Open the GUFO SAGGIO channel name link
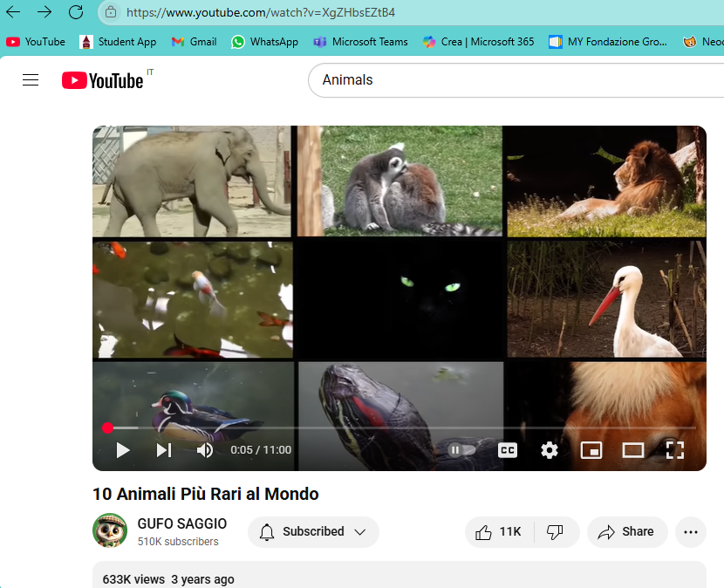Viewport: 724px width, 588px height. point(182,523)
